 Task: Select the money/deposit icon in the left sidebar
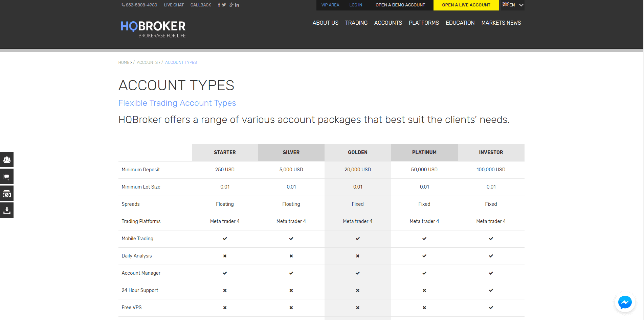7,193
